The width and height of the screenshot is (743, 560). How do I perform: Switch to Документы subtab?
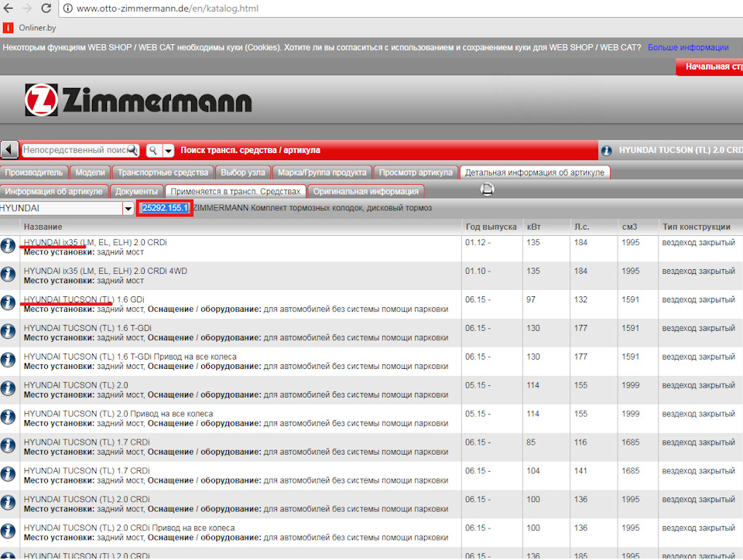(136, 191)
